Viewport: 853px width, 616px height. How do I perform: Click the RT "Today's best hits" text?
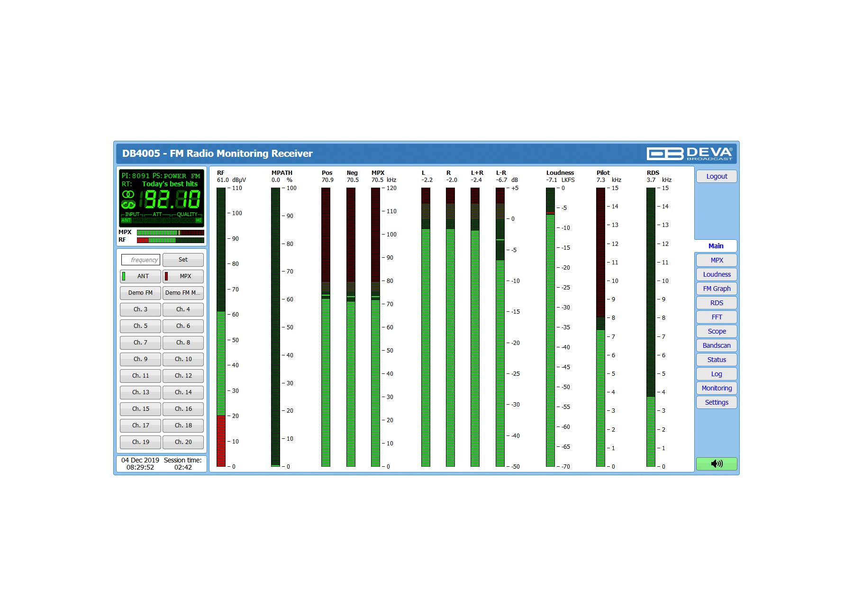pos(170,184)
